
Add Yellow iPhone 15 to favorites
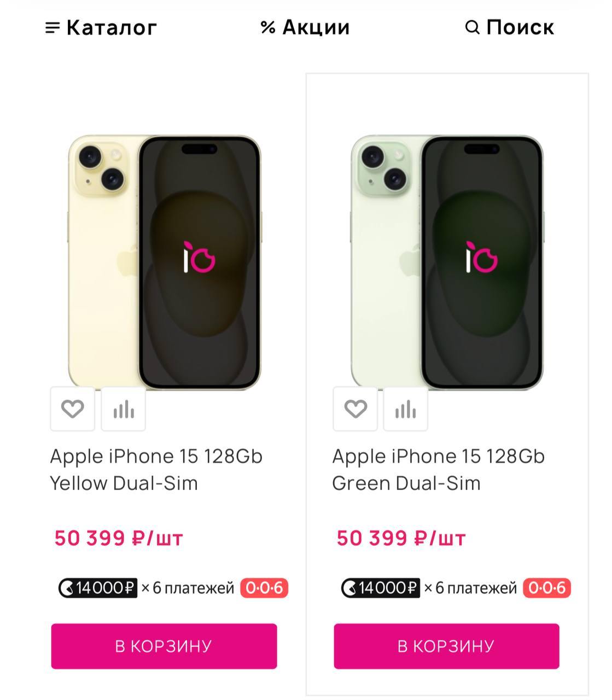coord(72,409)
